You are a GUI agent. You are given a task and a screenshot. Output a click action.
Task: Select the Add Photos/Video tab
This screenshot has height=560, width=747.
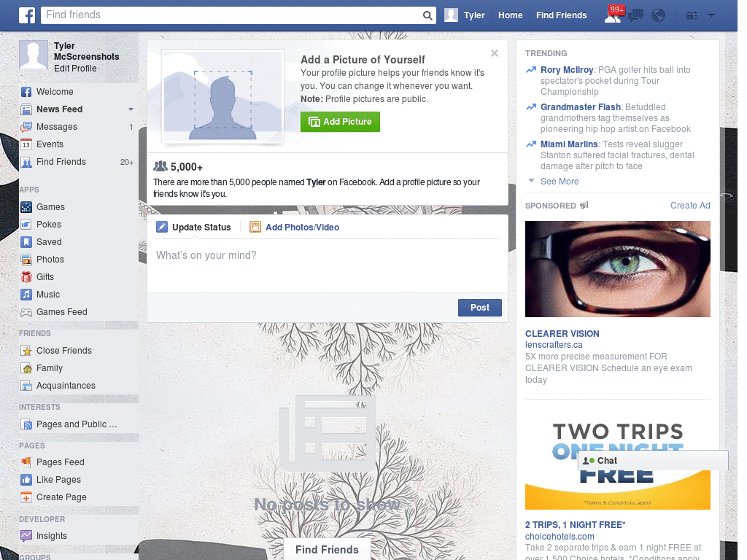[x=295, y=227]
